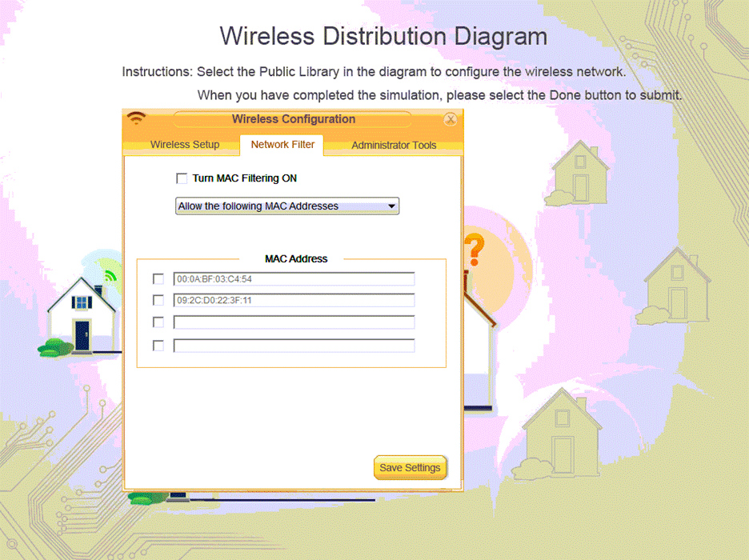749x560 pixels.
Task: Select the faded house at bottom right
Action: (x=563, y=432)
